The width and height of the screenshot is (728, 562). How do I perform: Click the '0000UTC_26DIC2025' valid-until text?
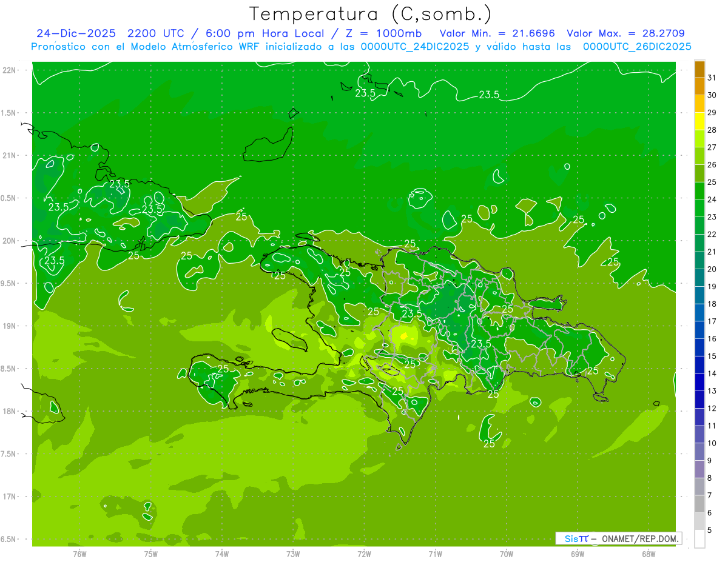click(x=637, y=47)
